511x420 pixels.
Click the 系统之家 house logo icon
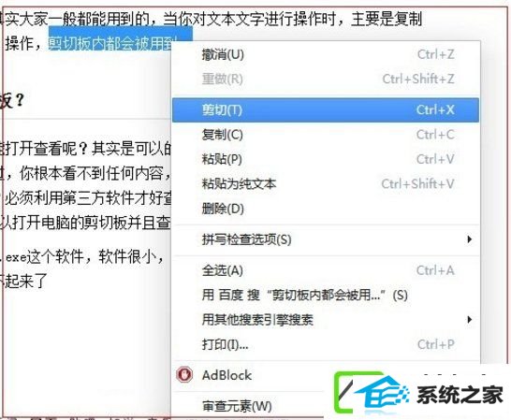coord(372,394)
